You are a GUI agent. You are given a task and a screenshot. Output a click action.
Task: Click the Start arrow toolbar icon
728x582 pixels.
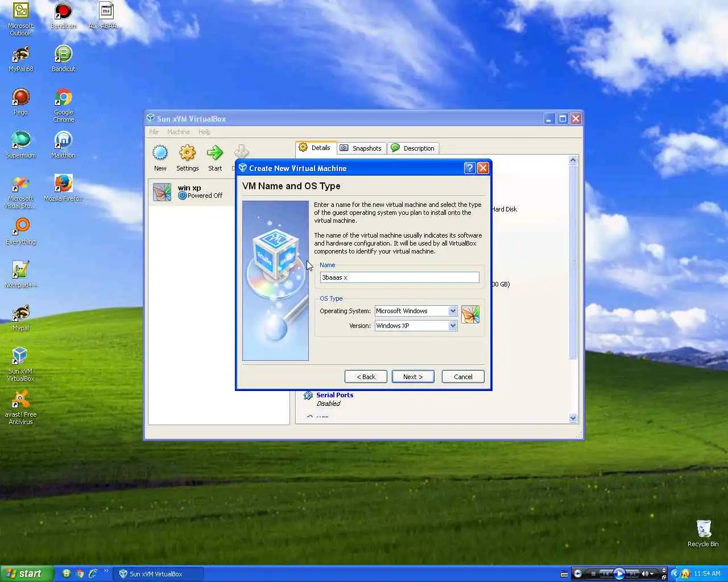point(215,158)
